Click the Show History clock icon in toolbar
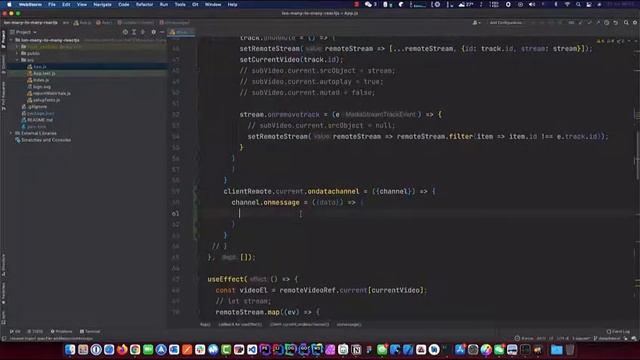 coord(607,23)
